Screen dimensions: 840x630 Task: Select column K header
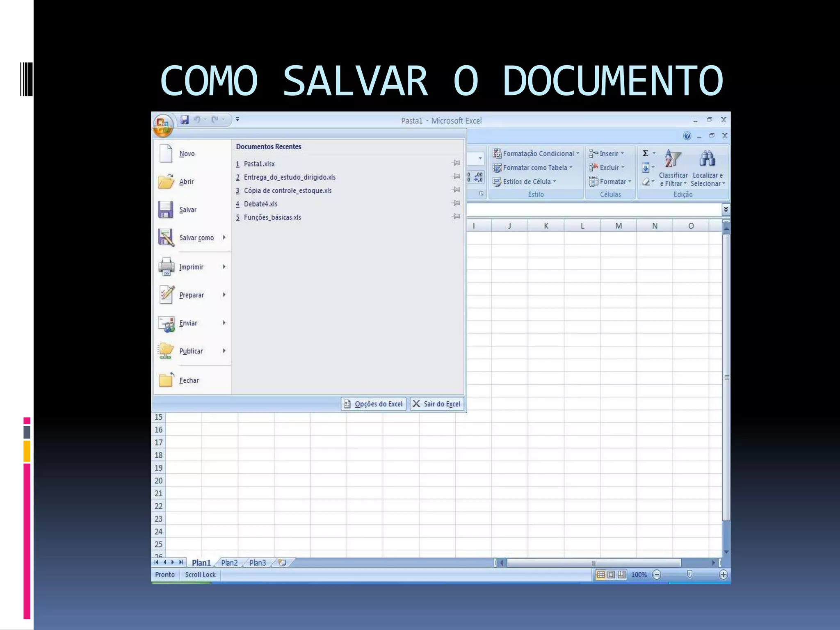pos(546,226)
